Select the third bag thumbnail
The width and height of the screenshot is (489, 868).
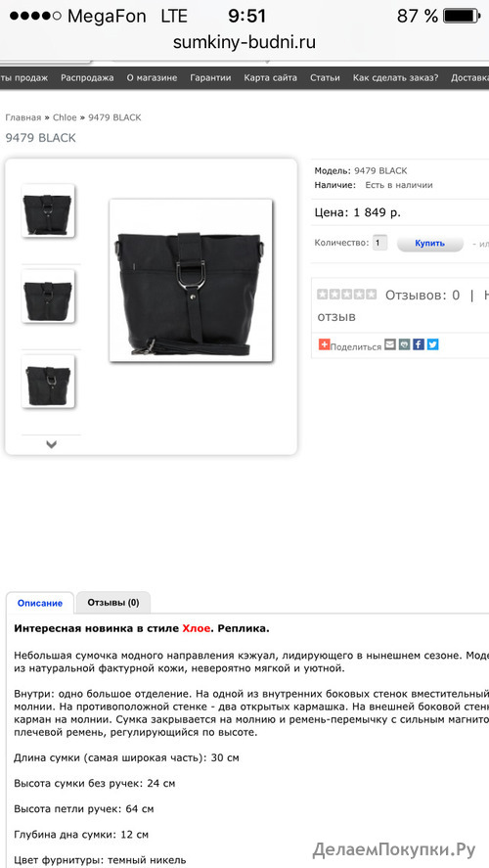48,382
